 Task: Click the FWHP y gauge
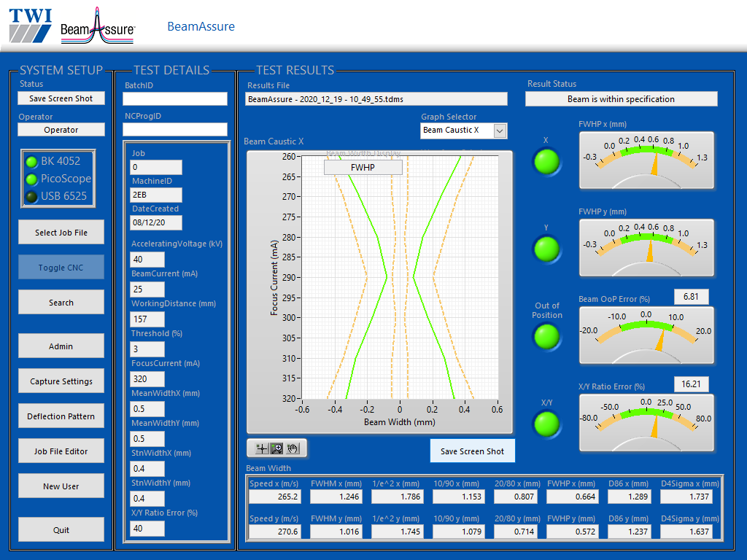646,248
